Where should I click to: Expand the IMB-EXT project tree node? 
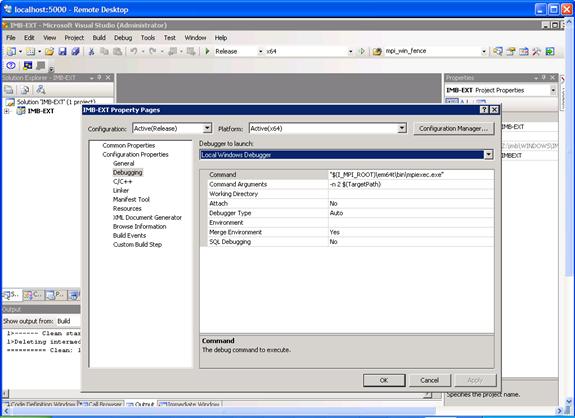click(7, 111)
